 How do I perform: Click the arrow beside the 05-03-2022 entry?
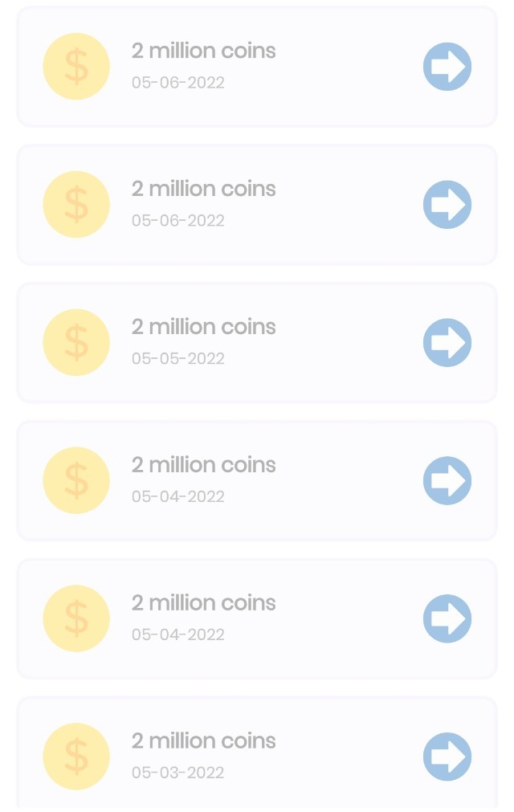point(447,757)
